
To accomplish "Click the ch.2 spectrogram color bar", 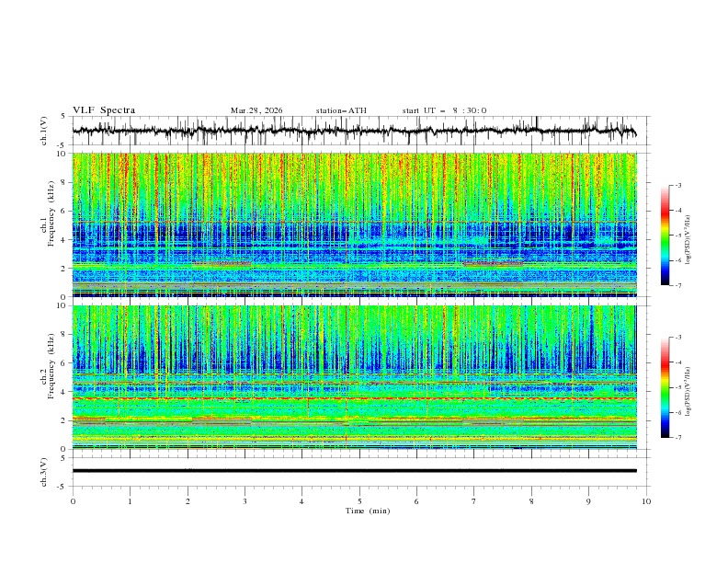I will (x=665, y=387).
